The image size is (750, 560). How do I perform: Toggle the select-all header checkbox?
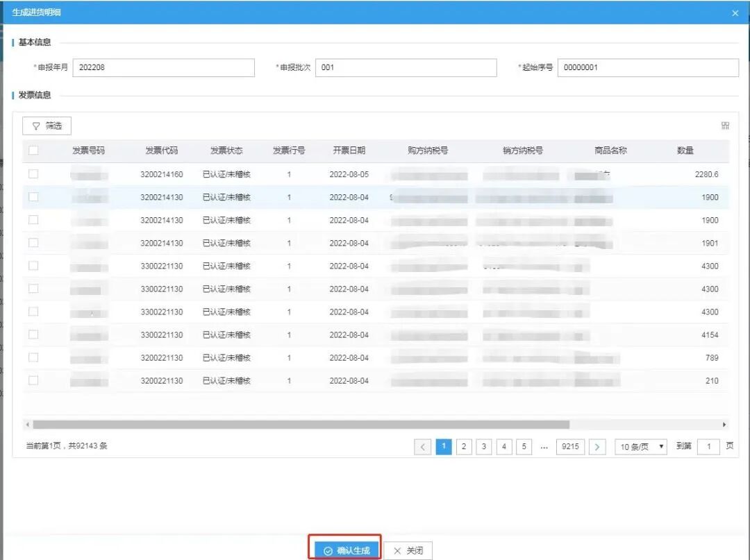point(33,150)
